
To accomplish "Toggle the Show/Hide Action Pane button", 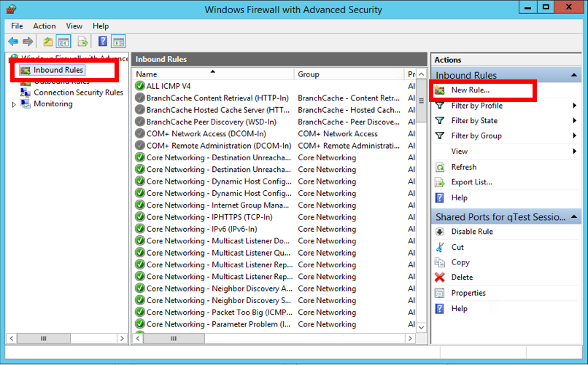I will [x=119, y=42].
